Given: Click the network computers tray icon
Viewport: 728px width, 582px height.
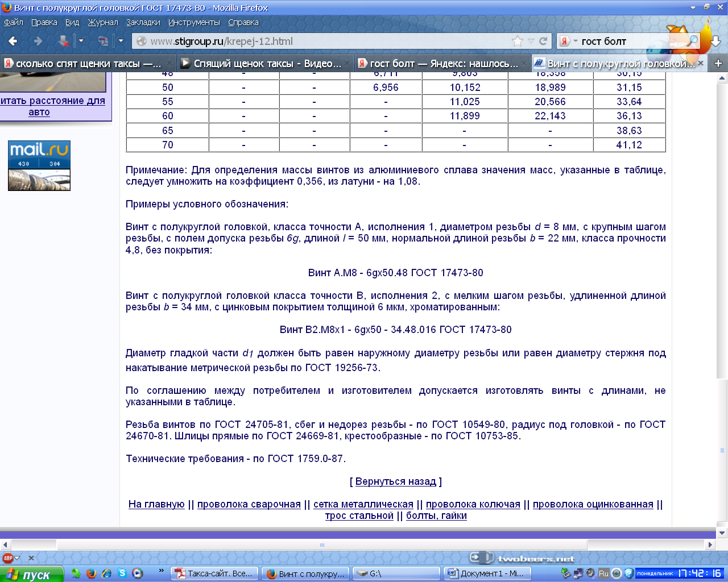Looking at the screenshot, I should click(578, 573).
